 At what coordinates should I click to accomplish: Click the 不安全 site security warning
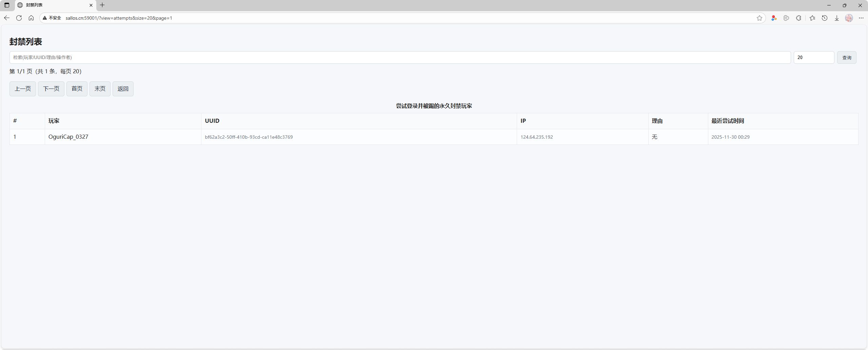click(x=52, y=18)
